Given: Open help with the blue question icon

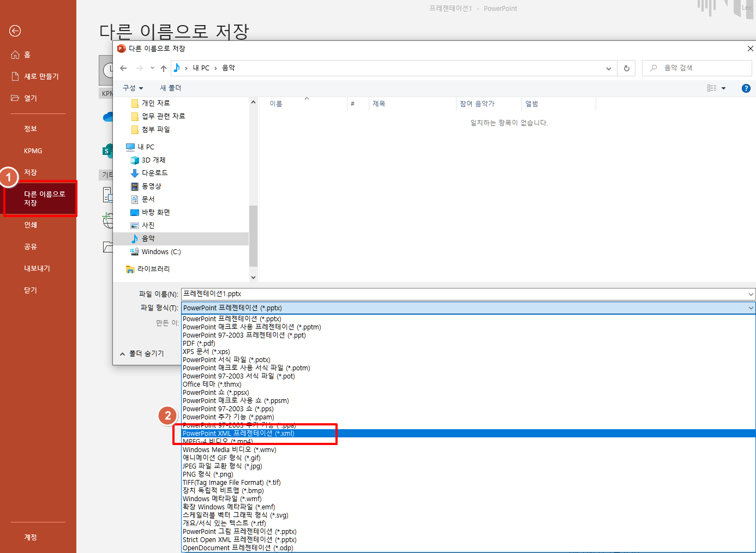Looking at the screenshot, I should coord(746,88).
